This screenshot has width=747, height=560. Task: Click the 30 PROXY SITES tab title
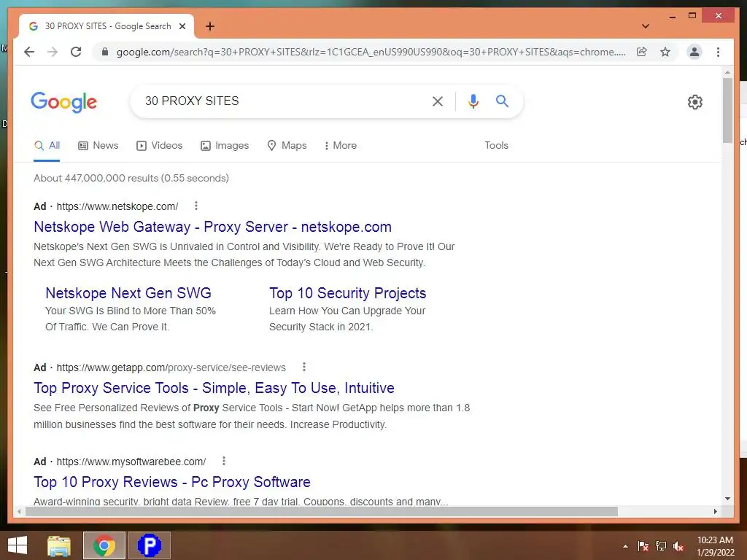[108, 26]
